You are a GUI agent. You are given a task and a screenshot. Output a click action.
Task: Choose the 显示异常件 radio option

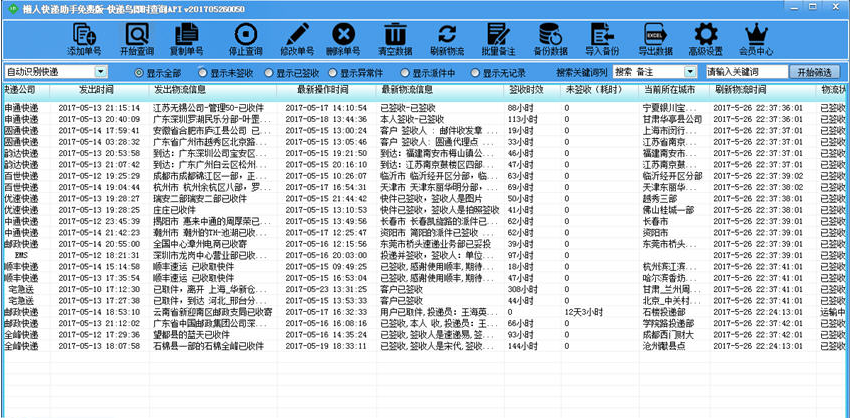pyautogui.click(x=335, y=73)
